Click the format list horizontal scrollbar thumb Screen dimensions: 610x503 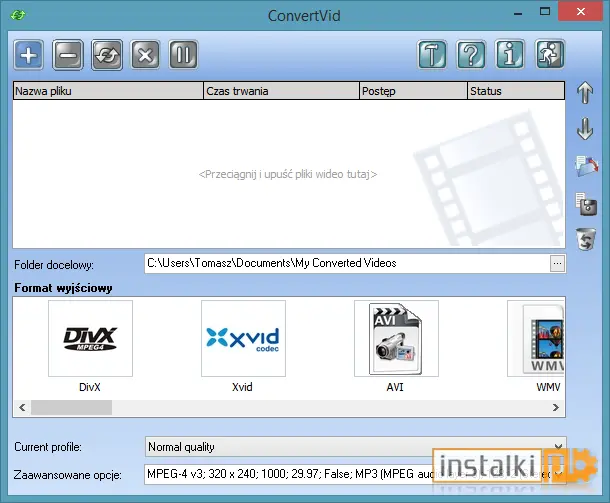point(72,408)
